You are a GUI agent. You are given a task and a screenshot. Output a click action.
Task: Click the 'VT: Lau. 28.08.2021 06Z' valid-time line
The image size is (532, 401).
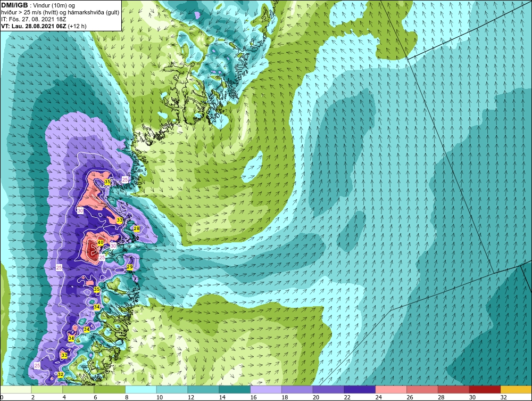click(44, 26)
